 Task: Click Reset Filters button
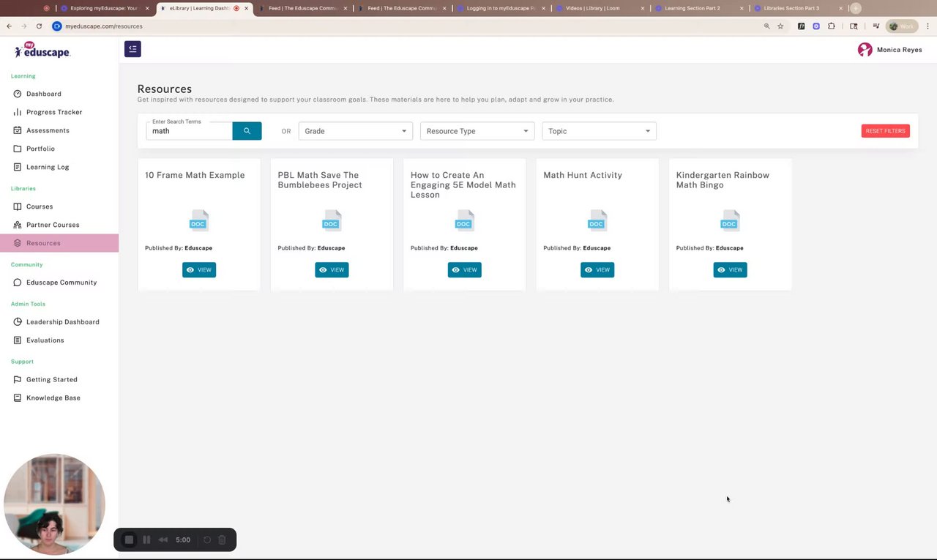click(x=886, y=131)
